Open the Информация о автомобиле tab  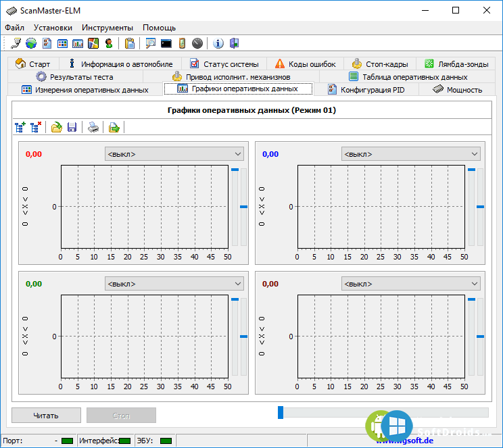pyautogui.click(x=120, y=64)
